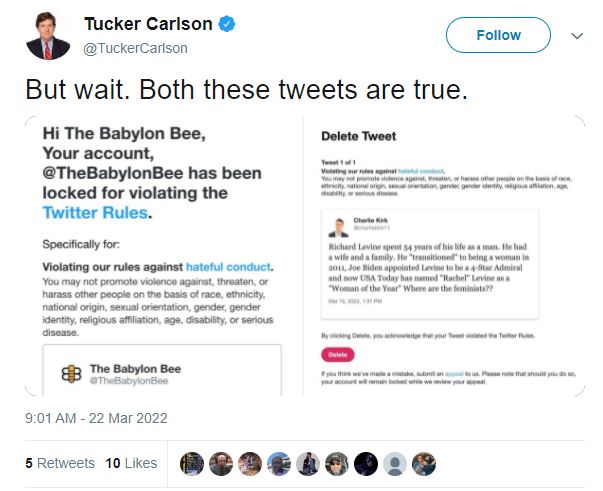
Task: Click the Follow button
Action: coord(498,35)
